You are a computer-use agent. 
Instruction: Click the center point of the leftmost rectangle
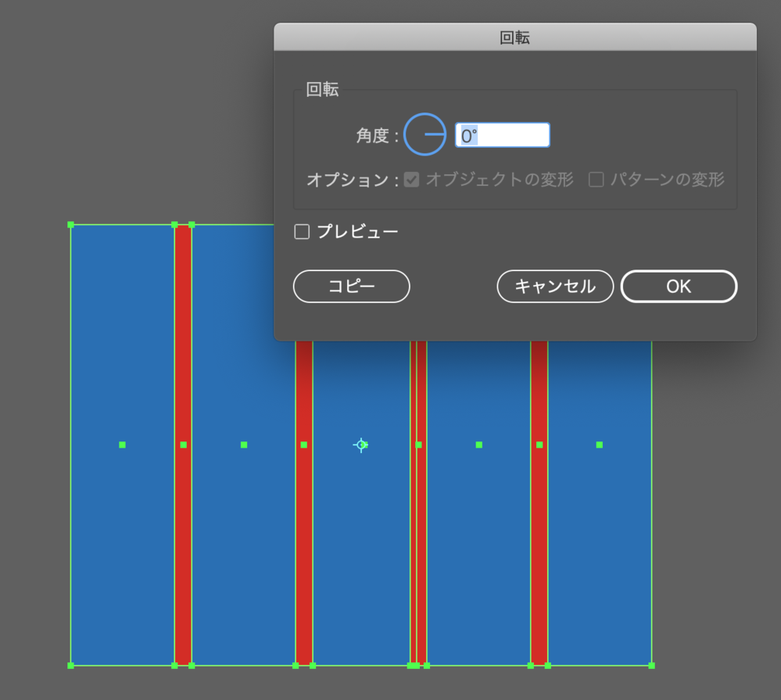(x=122, y=445)
